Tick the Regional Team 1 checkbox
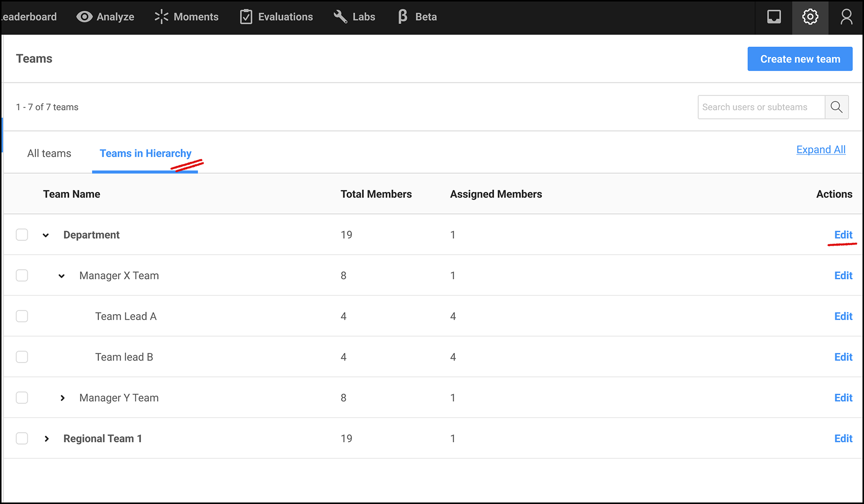This screenshot has width=864, height=504. click(22, 438)
